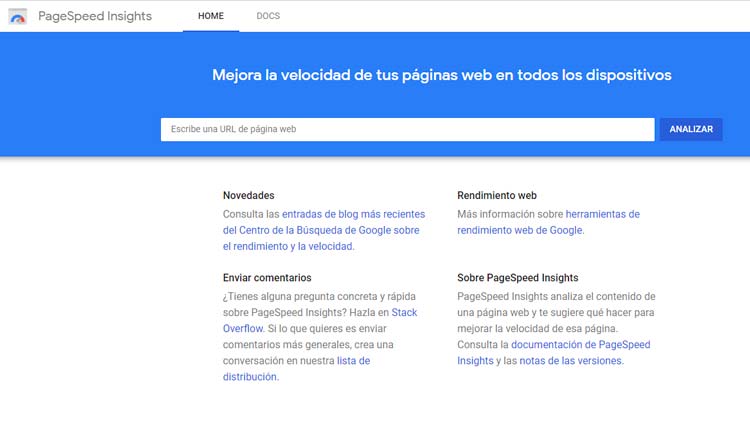
Task: Select the 'Enviar comentarios' heading
Action: click(x=267, y=278)
